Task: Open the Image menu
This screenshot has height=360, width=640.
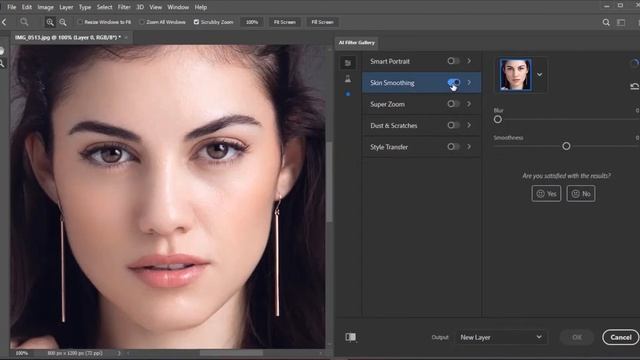Action: coord(45,7)
